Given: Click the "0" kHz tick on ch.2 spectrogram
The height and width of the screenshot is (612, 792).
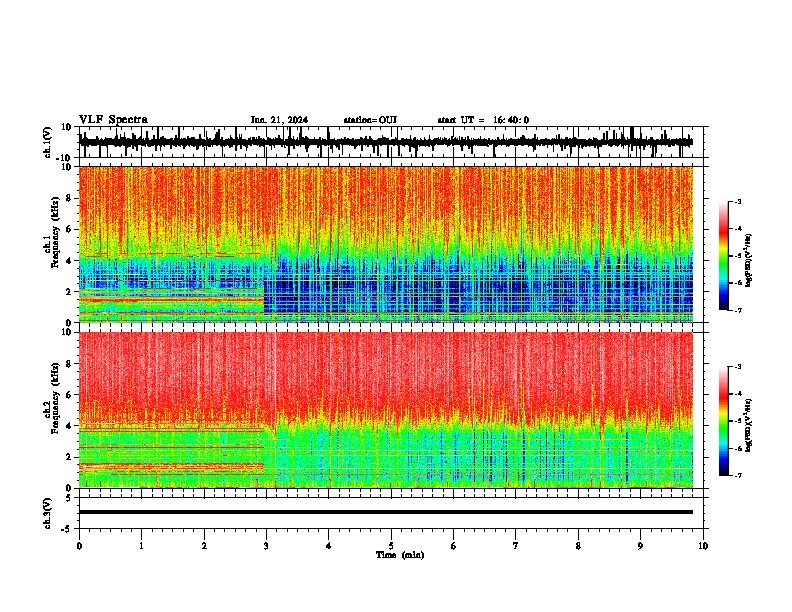Looking at the screenshot, I should (69, 488).
